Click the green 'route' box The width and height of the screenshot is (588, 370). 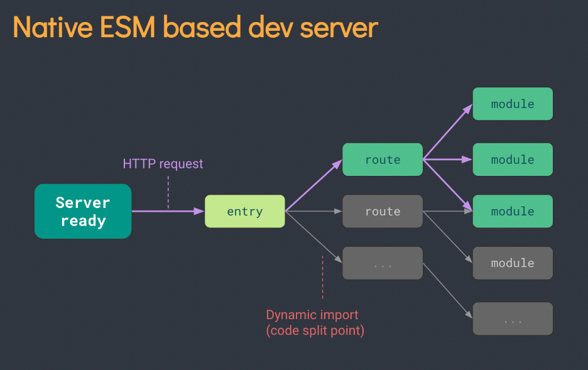pyautogui.click(x=383, y=160)
